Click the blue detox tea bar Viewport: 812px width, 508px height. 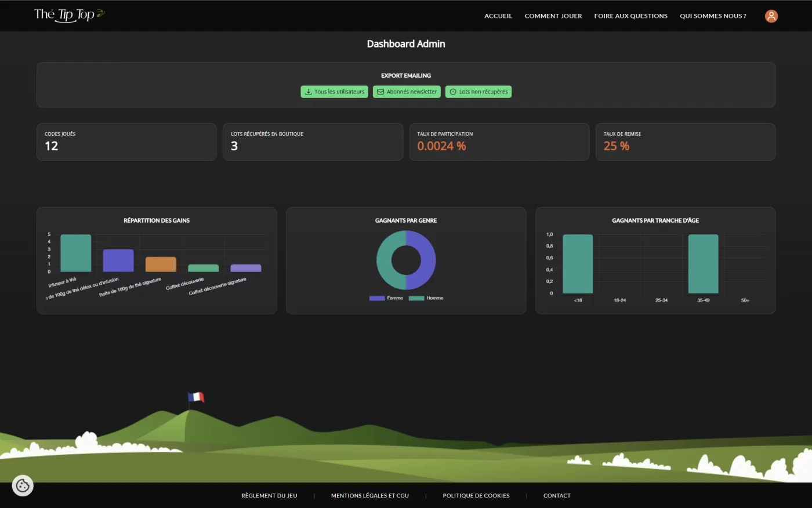coord(118,260)
